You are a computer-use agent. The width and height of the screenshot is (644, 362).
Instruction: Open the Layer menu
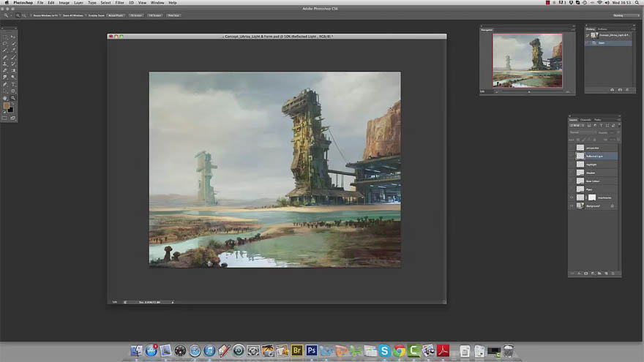point(78,2)
